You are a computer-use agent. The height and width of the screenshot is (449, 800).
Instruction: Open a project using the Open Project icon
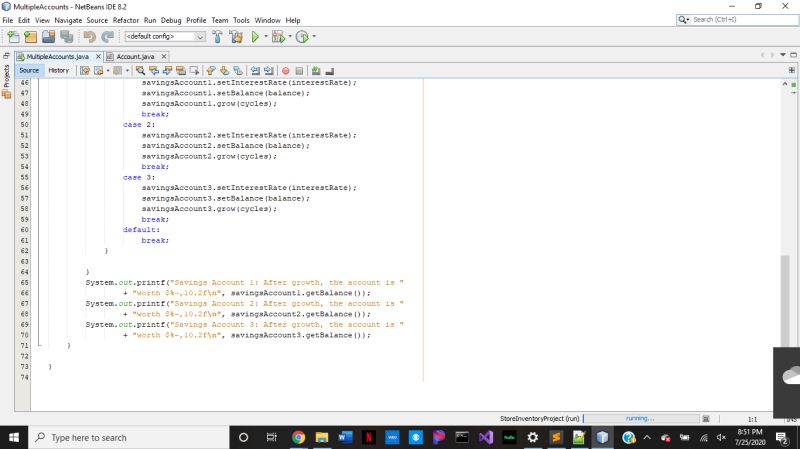[48, 37]
